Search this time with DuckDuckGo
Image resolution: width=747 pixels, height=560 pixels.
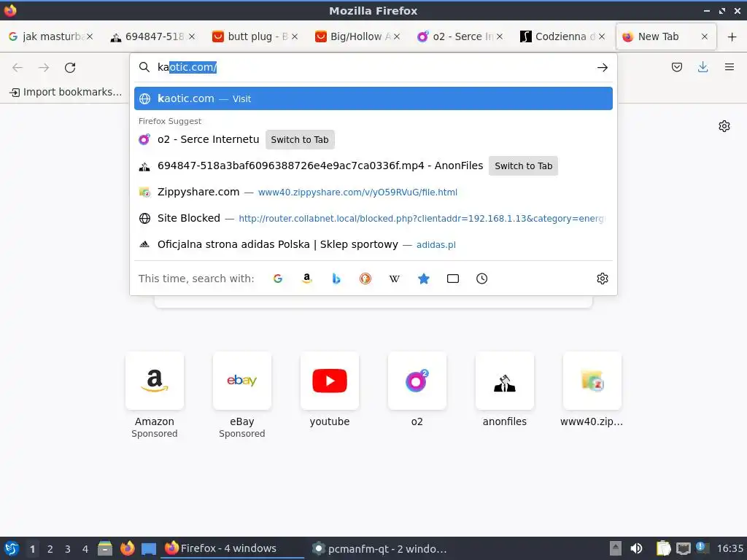pos(365,279)
